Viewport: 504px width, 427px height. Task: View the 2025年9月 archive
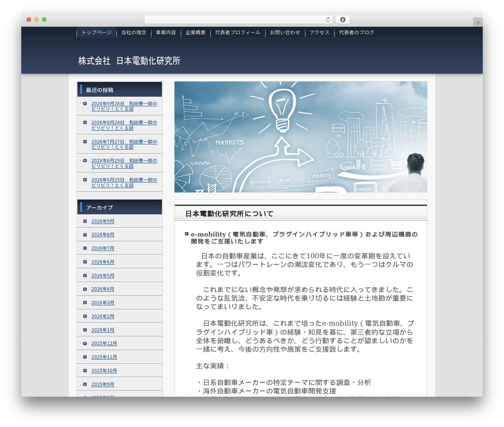coord(103,384)
